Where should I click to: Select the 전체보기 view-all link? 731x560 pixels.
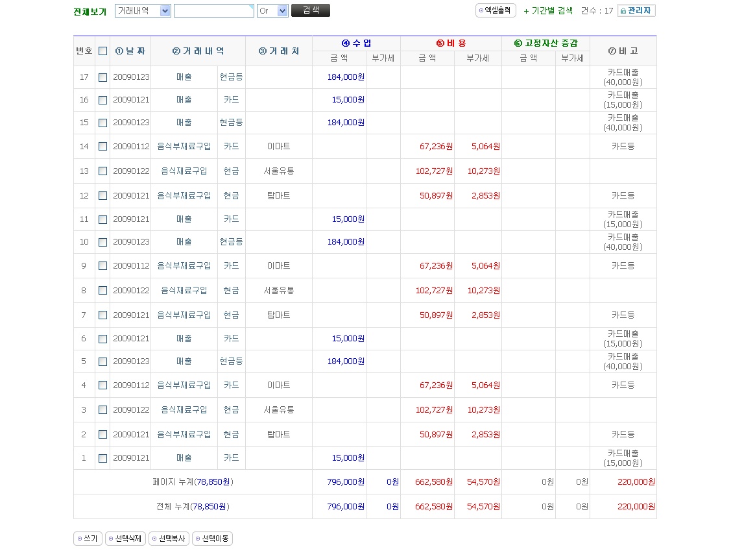[x=90, y=12]
